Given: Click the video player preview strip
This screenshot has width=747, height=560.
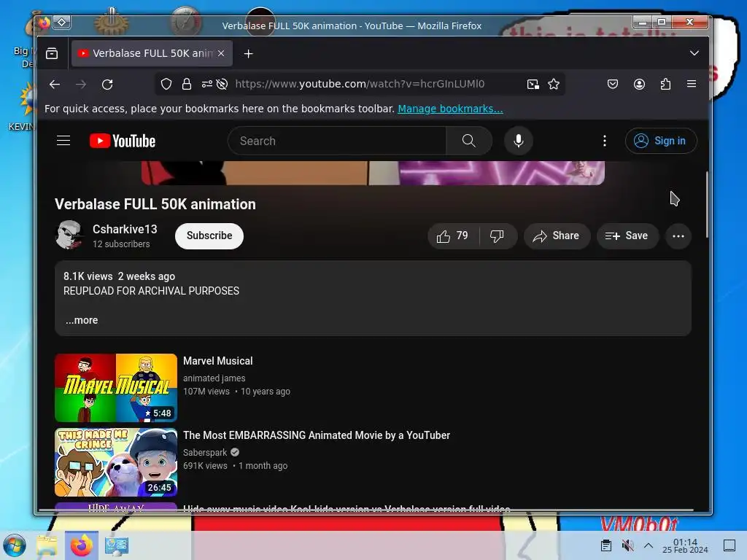Looking at the screenshot, I should click(373, 173).
